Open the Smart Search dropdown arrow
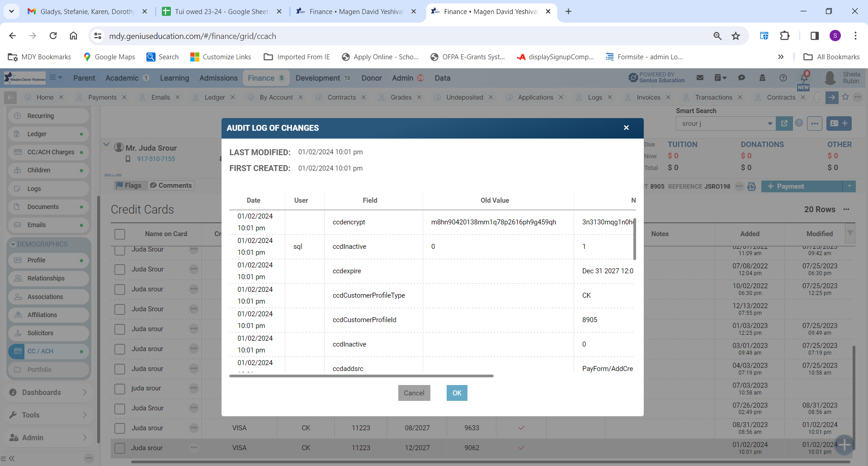Screen dimensions: 868x466 point(770,124)
